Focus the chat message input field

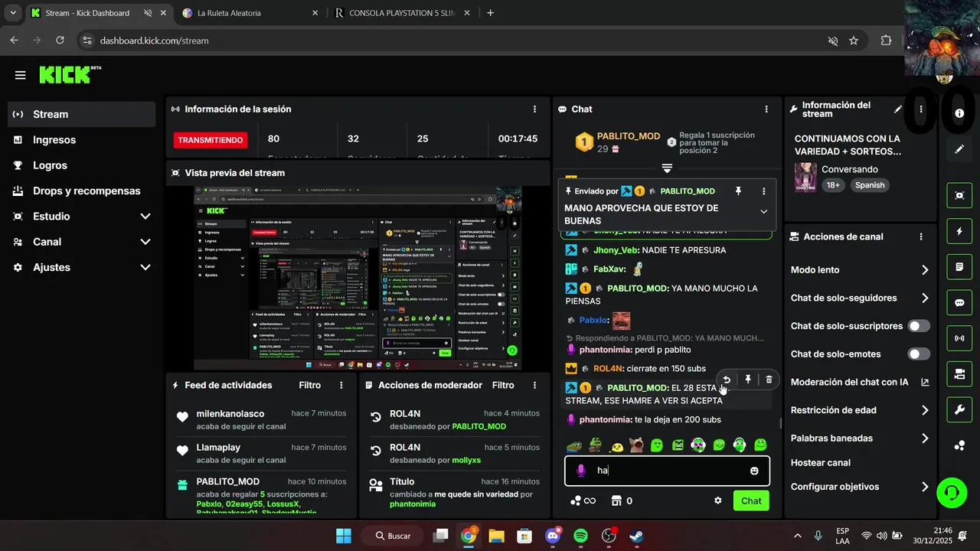pos(667,471)
